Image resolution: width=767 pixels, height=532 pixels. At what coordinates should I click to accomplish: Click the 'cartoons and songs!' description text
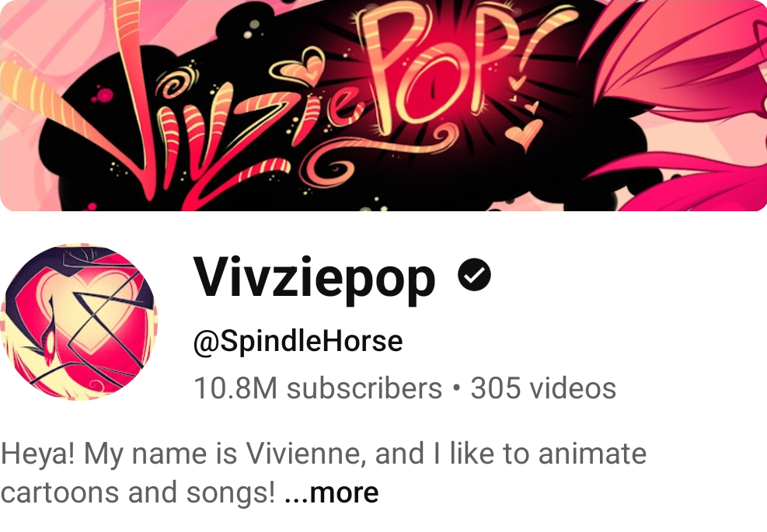[x=138, y=493]
